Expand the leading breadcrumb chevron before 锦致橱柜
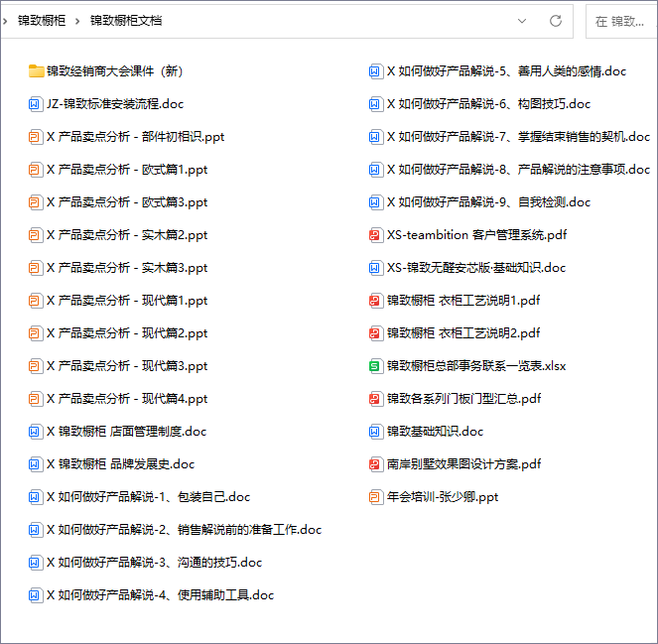Image resolution: width=658 pixels, height=644 pixels. [7, 20]
